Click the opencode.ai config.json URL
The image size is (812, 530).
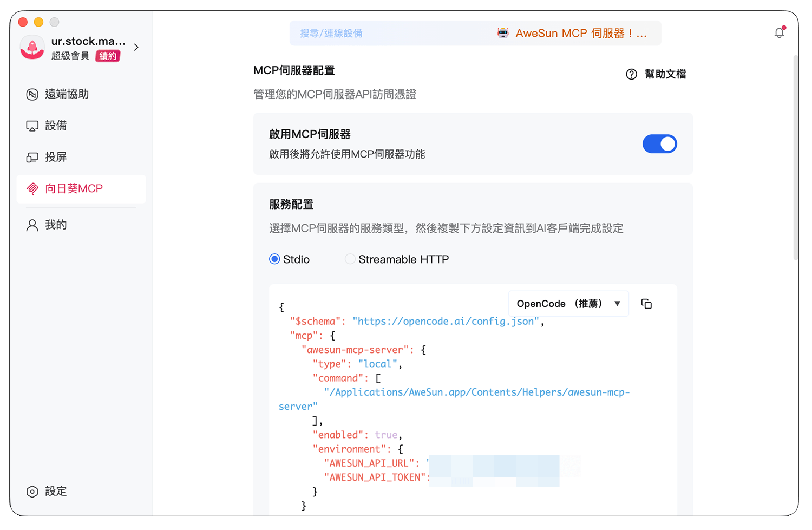(446, 322)
